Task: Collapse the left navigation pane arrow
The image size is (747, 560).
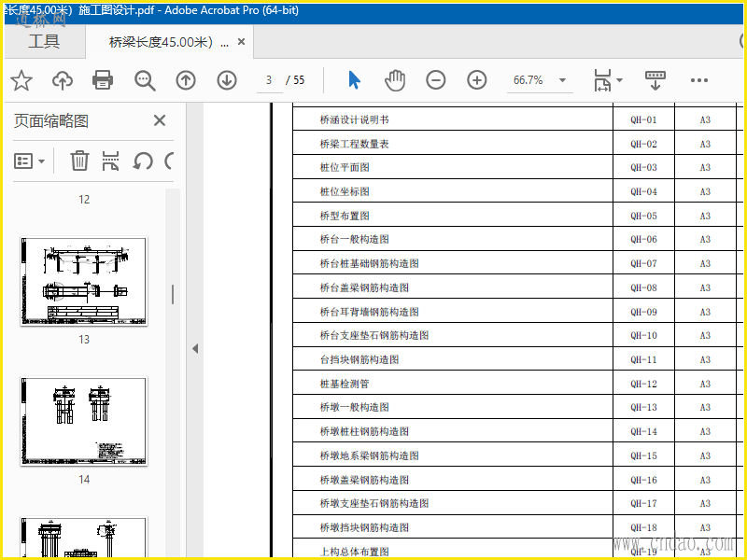Action: point(195,348)
